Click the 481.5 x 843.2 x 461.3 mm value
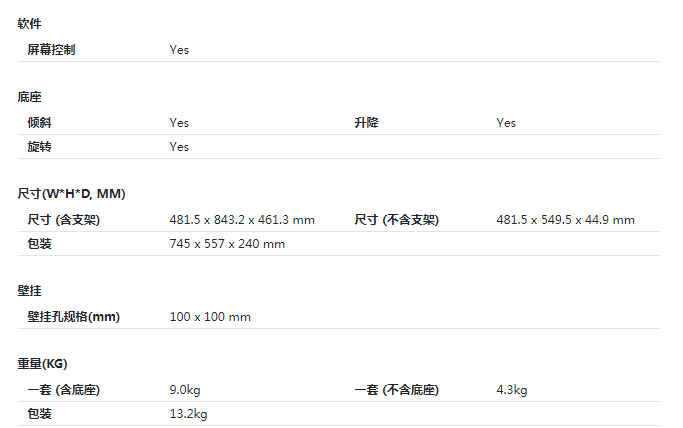The image size is (683, 428). [242, 219]
